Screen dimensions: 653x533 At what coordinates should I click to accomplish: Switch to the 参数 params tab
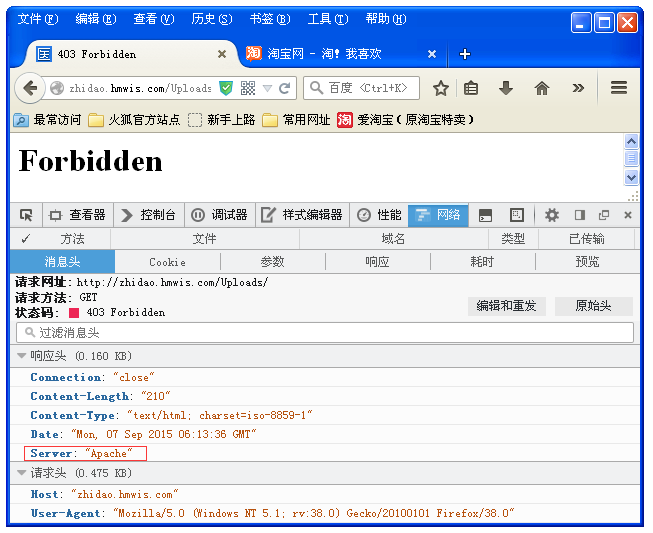point(272,262)
